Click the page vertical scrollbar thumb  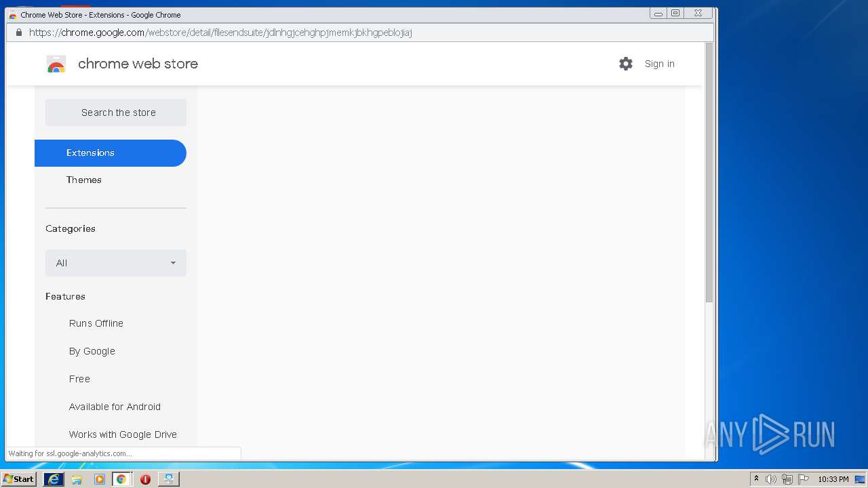[x=709, y=172]
